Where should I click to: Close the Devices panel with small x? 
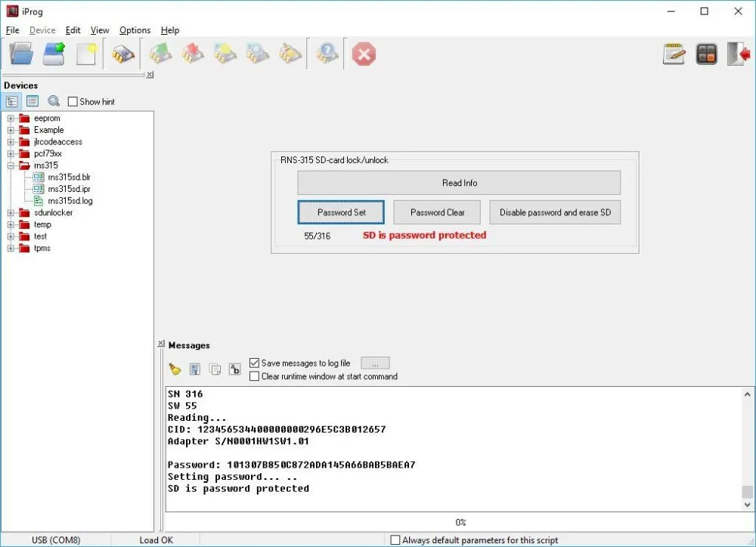150,75
